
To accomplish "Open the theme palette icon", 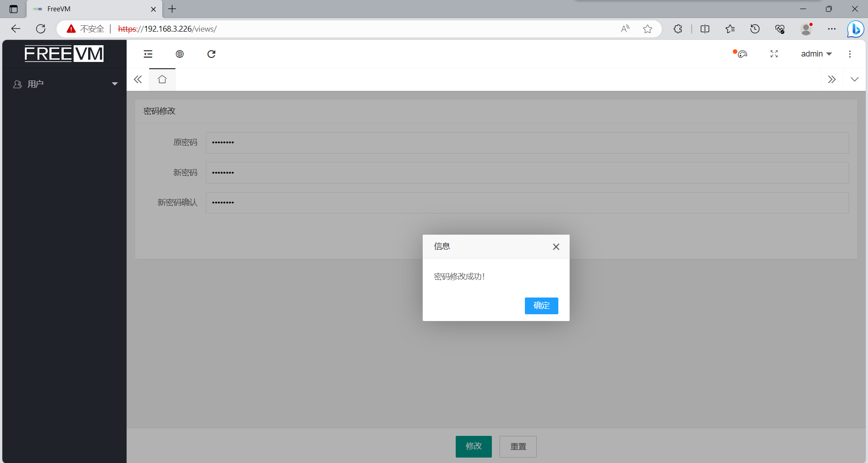I will point(742,54).
